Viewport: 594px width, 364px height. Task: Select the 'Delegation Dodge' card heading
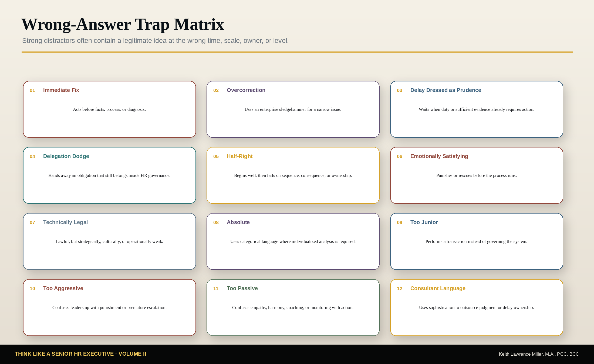pos(66,156)
